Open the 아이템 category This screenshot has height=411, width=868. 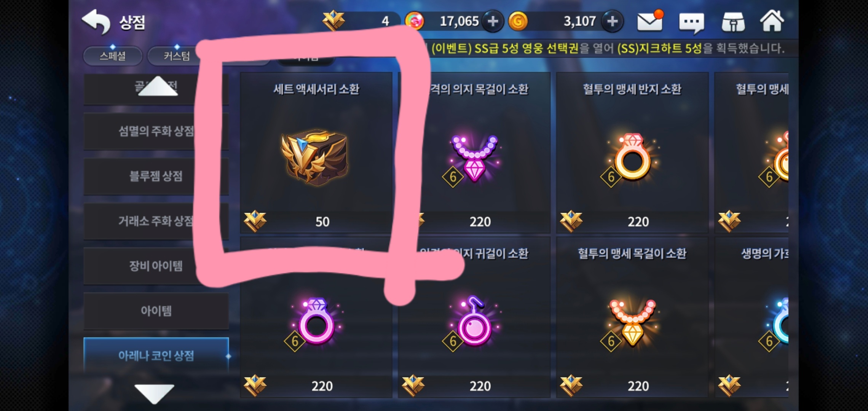(x=156, y=311)
